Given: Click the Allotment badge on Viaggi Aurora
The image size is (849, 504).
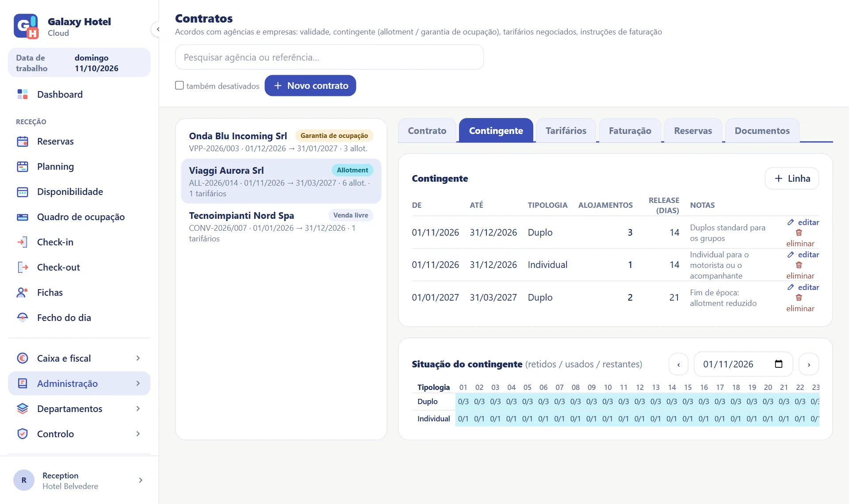Looking at the screenshot, I should [x=352, y=170].
